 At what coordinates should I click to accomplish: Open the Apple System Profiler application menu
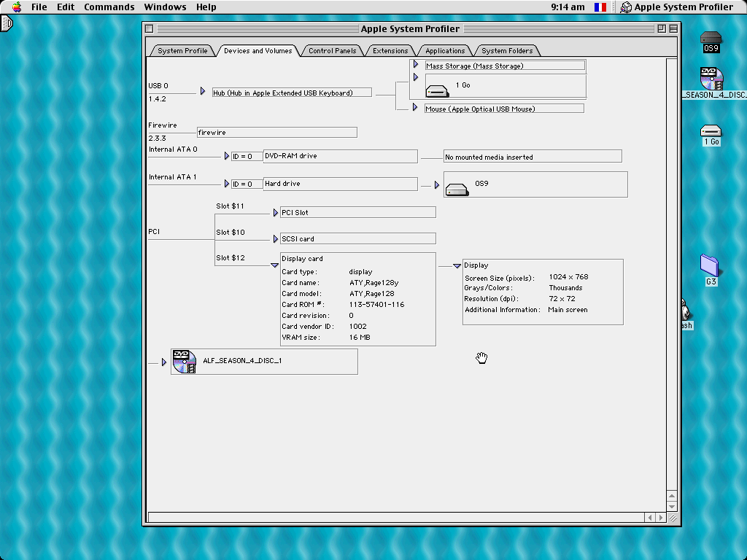click(677, 7)
